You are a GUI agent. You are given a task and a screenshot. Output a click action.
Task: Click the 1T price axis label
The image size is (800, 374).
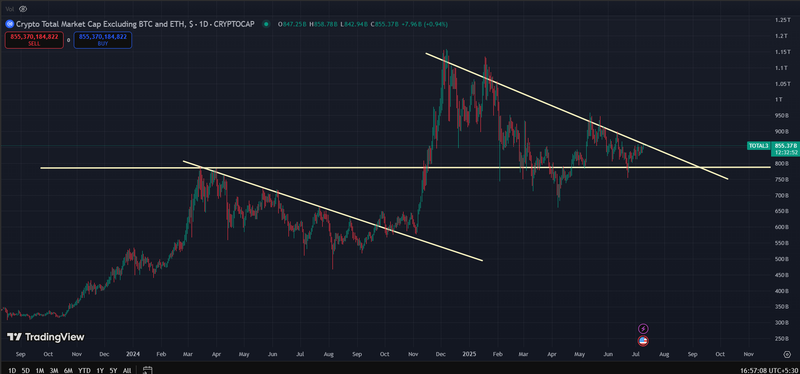(779, 99)
